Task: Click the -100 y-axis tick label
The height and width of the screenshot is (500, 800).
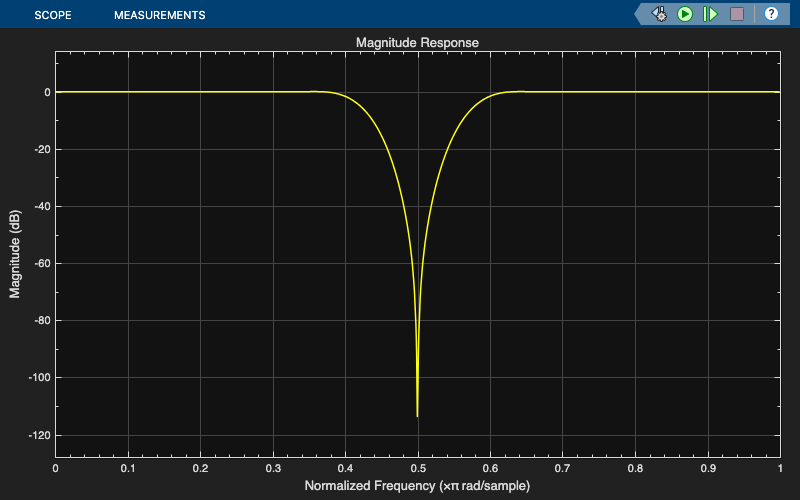Action: coord(39,378)
